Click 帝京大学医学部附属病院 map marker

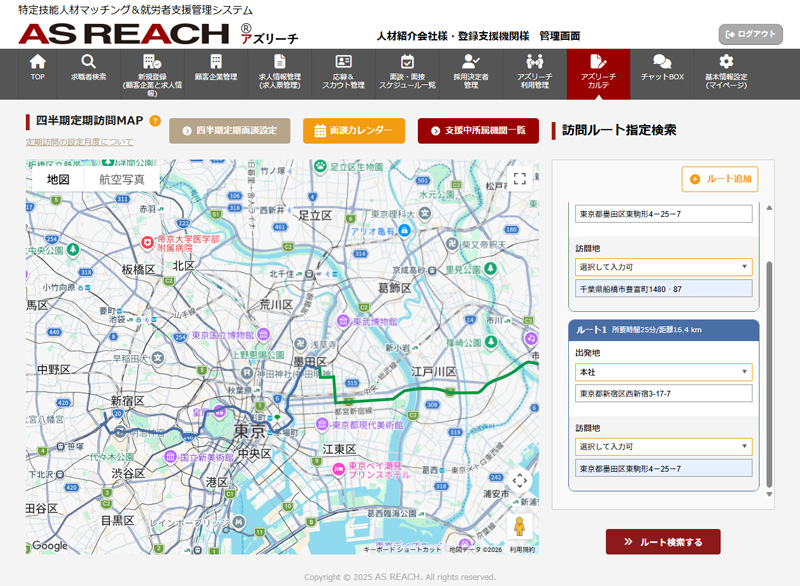[x=147, y=243]
